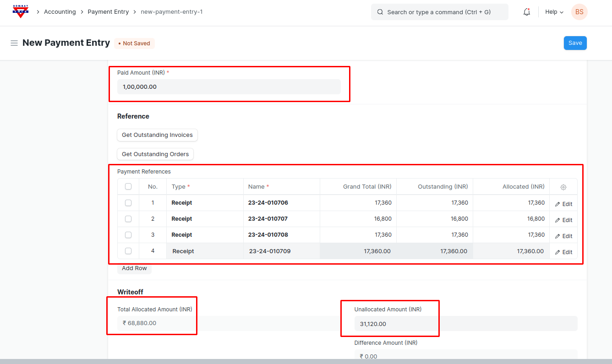Toggle the sidebar hamburger menu icon

(x=14, y=43)
